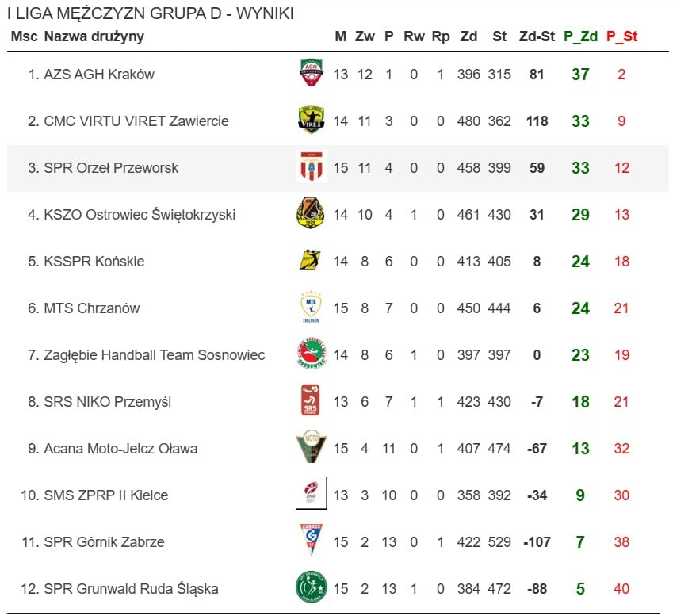
Task: Sort table by P_St column header
Action: click(621, 36)
